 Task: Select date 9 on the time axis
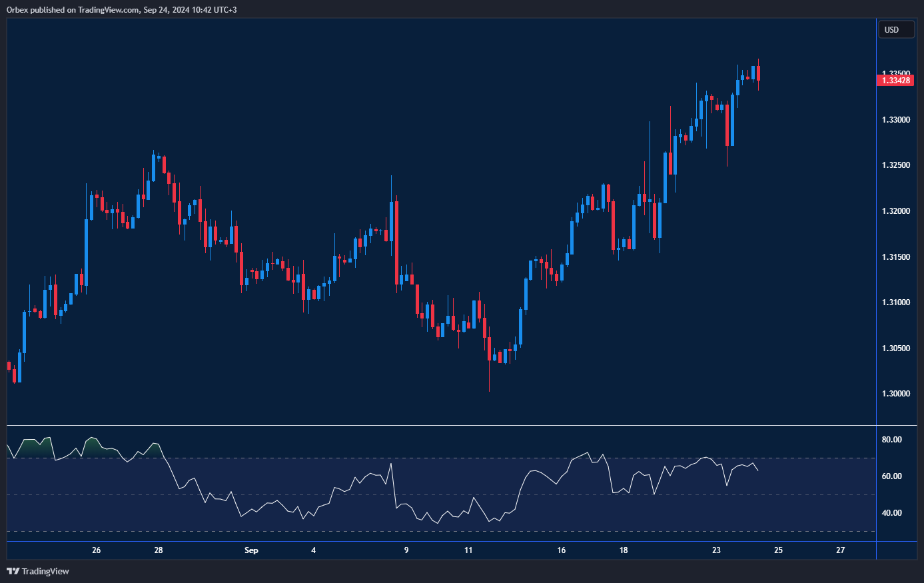pos(406,550)
